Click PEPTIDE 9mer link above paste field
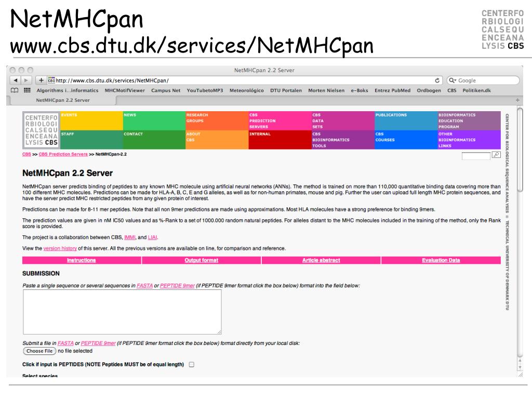Image resolution: width=532 pixels, height=399 pixels. [x=177, y=286]
